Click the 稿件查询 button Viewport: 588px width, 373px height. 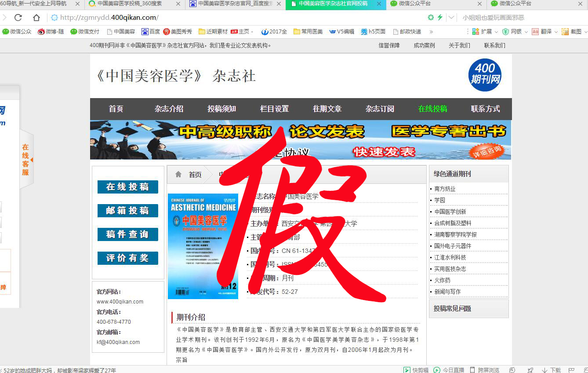(x=127, y=234)
